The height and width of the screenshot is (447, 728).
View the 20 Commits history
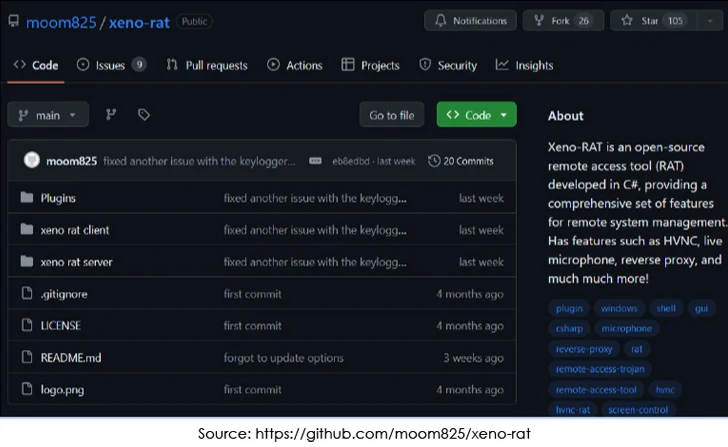pyautogui.click(x=461, y=161)
